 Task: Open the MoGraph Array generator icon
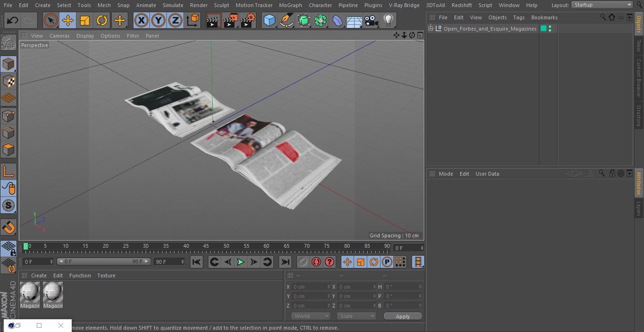click(321, 20)
